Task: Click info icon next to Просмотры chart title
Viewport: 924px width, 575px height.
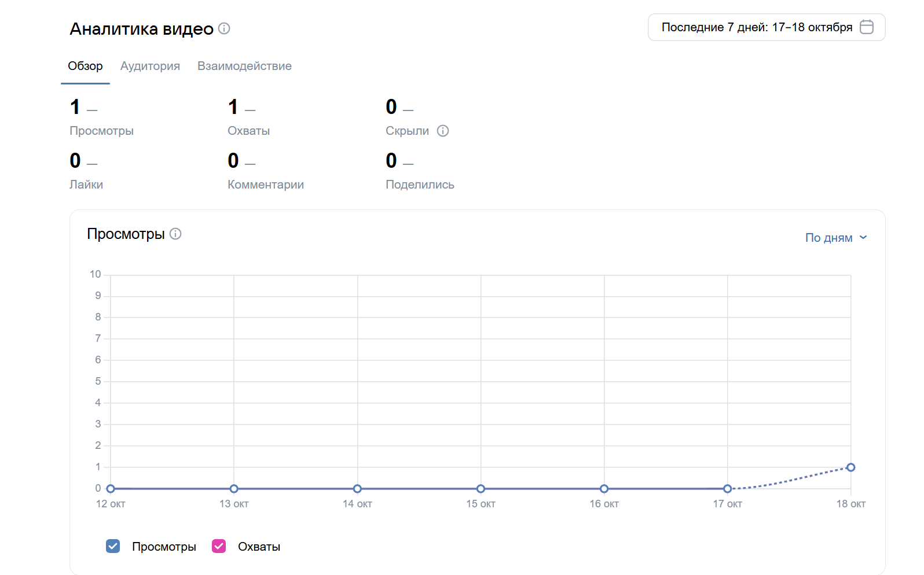Action: [x=175, y=234]
